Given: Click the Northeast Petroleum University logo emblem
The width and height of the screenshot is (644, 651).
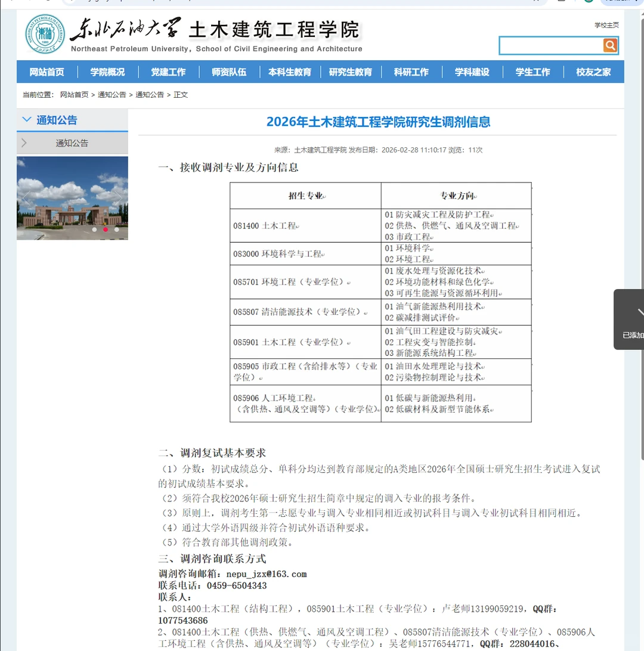Looking at the screenshot, I should click(45, 34).
